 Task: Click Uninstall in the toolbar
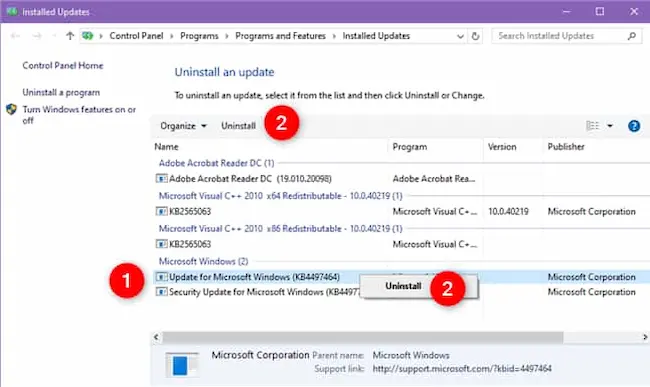pos(238,126)
